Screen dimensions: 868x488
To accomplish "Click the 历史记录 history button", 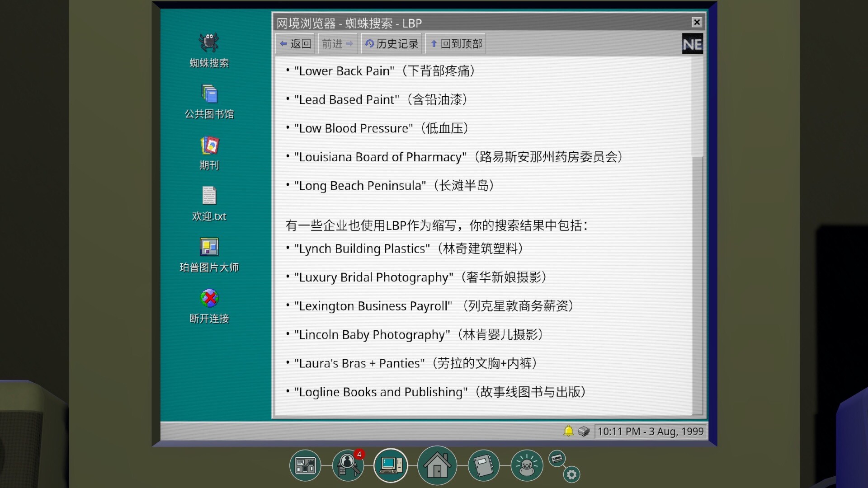I will tap(392, 44).
